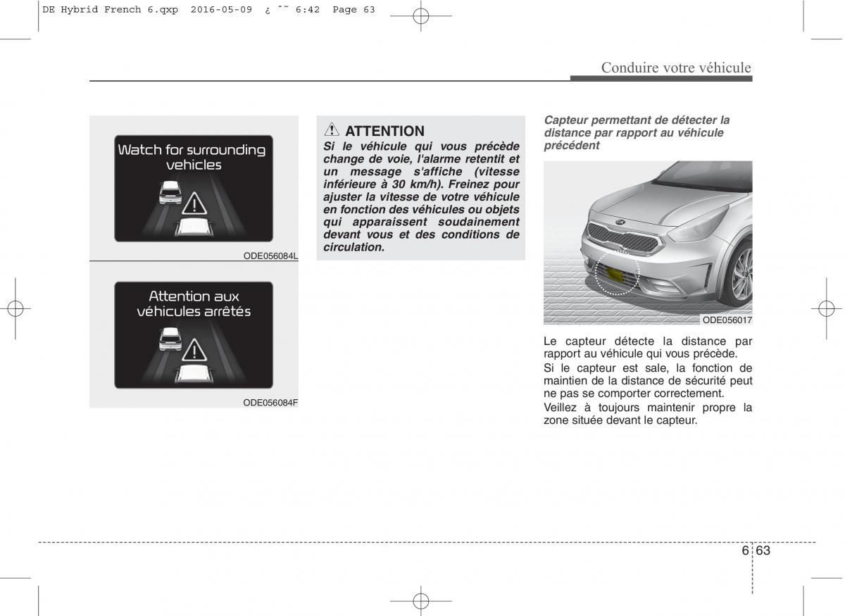Click the "Attention aux véhicules arrêtés" message text
The height and width of the screenshot is (616, 845).
[x=194, y=303]
